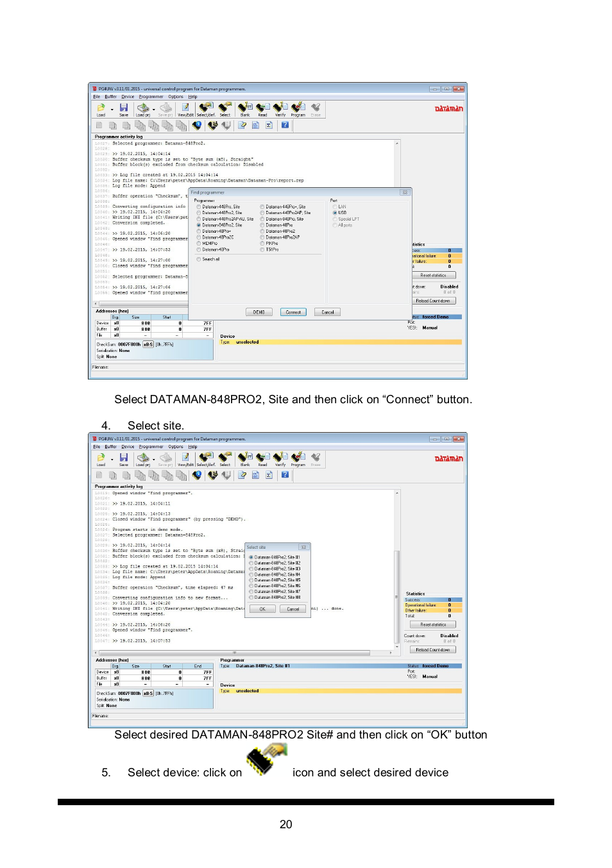This screenshot has height=868, width=612.
Task: Click the Load prj icon in the upper screenshot
Action: coord(143,109)
